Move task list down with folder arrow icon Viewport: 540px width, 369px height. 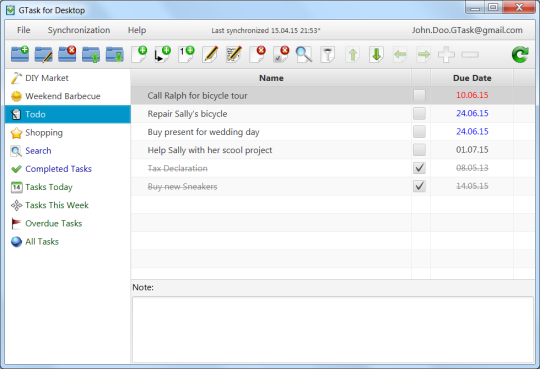coord(115,54)
